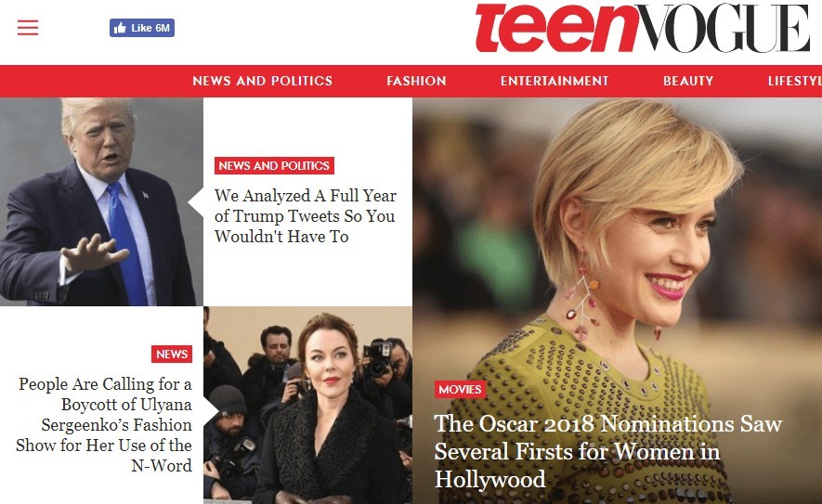Open the red hamburger menu icon

(28, 28)
